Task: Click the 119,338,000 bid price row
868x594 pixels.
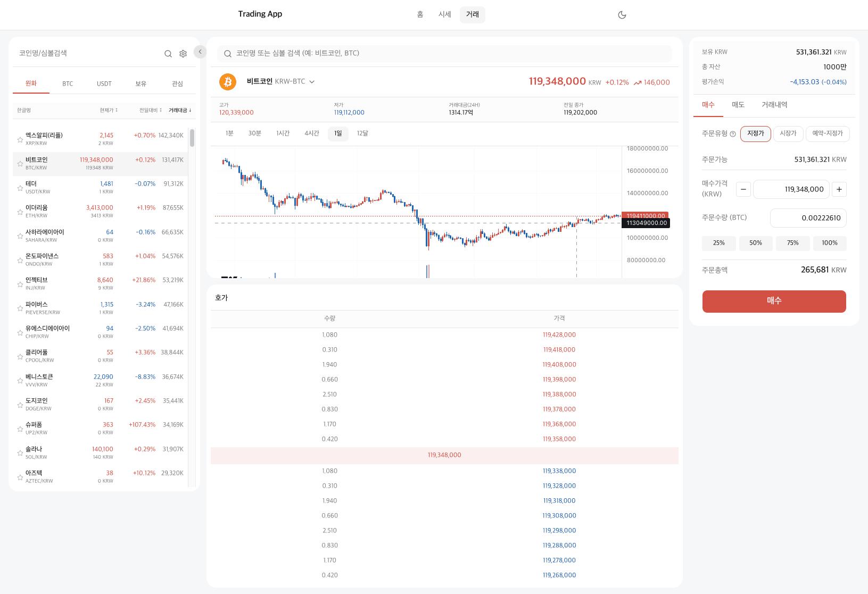Action: pos(444,471)
